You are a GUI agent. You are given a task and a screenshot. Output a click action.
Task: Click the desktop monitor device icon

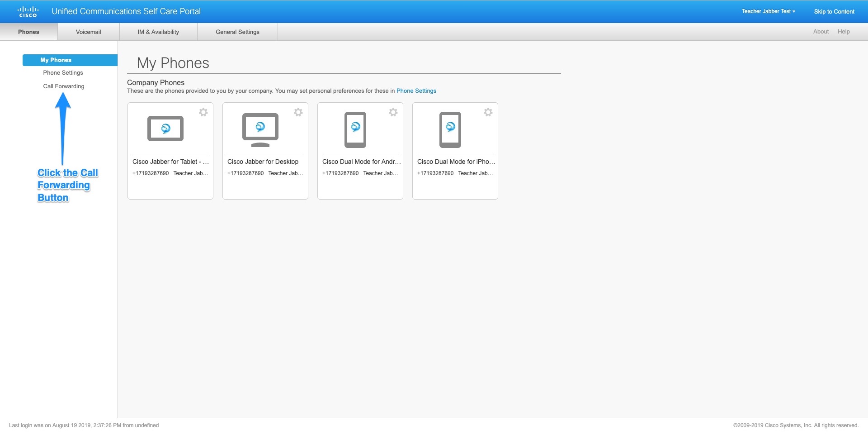[x=260, y=130]
